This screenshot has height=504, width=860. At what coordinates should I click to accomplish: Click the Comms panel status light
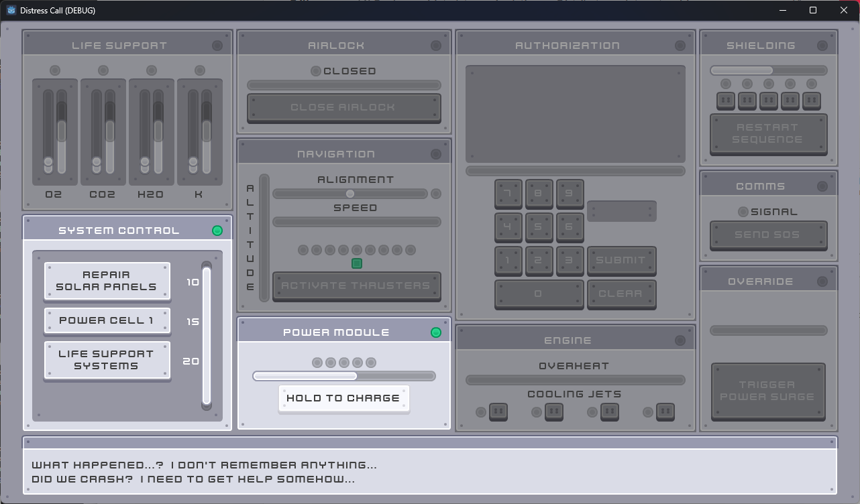point(822,186)
